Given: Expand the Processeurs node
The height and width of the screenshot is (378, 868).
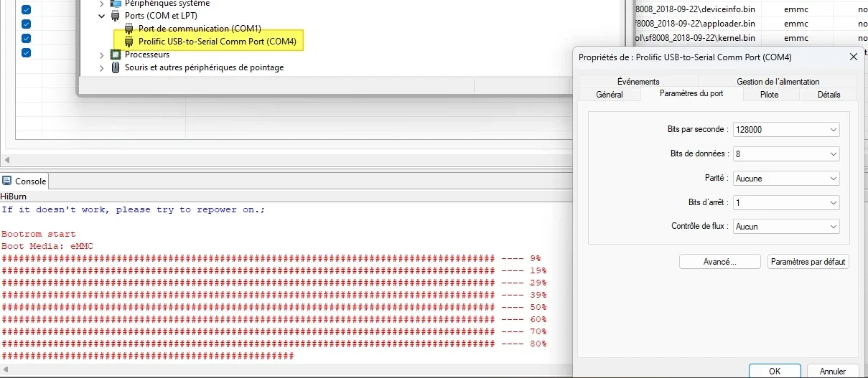Looking at the screenshot, I should click(101, 55).
